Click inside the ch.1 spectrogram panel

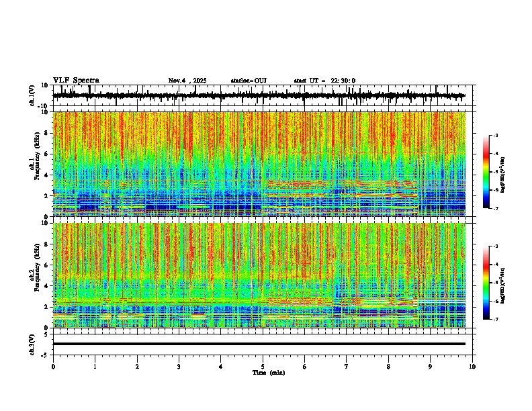(259, 164)
